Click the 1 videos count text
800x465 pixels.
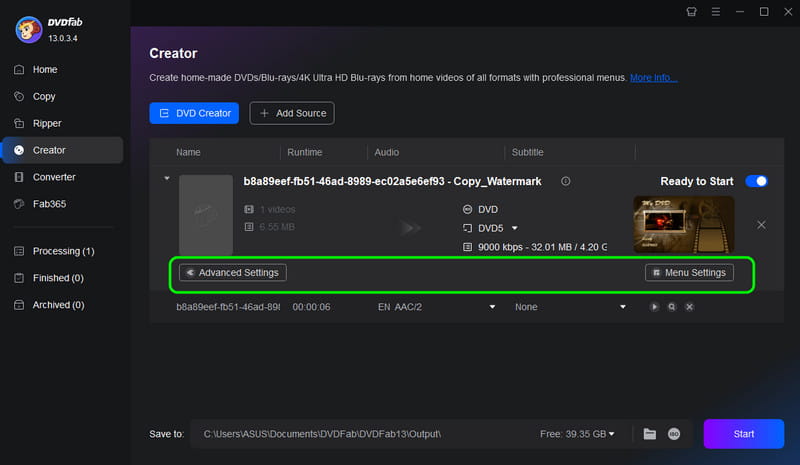point(278,209)
